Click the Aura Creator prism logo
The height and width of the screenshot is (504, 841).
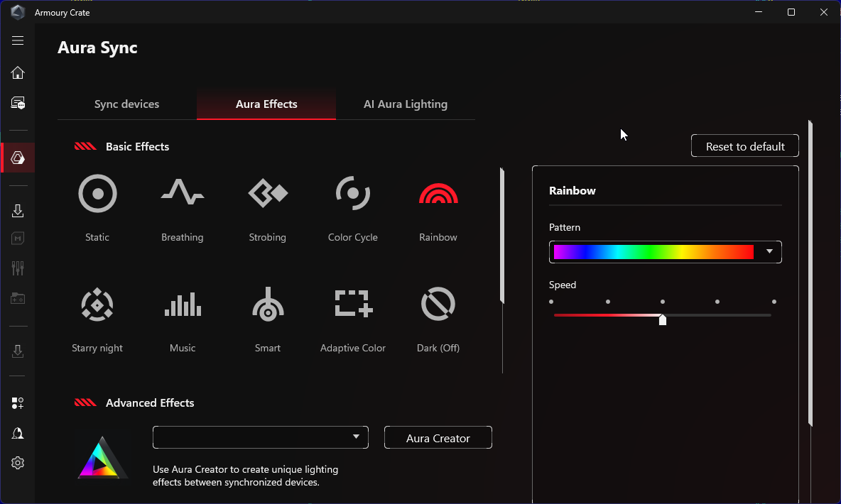point(102,457)
